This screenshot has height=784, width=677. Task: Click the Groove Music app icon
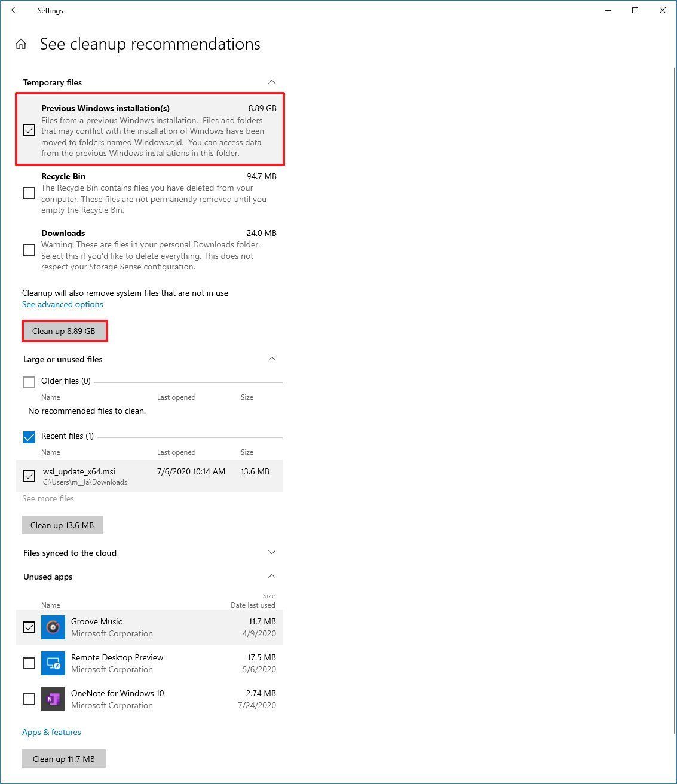point(53,627)
